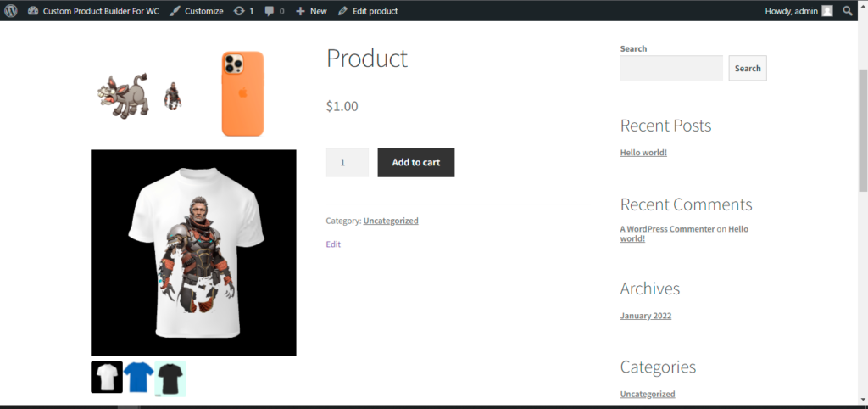Select the small warrior character design
This screenshot has height=409, width=868.
pyautogui.click(x=173, y=96)
